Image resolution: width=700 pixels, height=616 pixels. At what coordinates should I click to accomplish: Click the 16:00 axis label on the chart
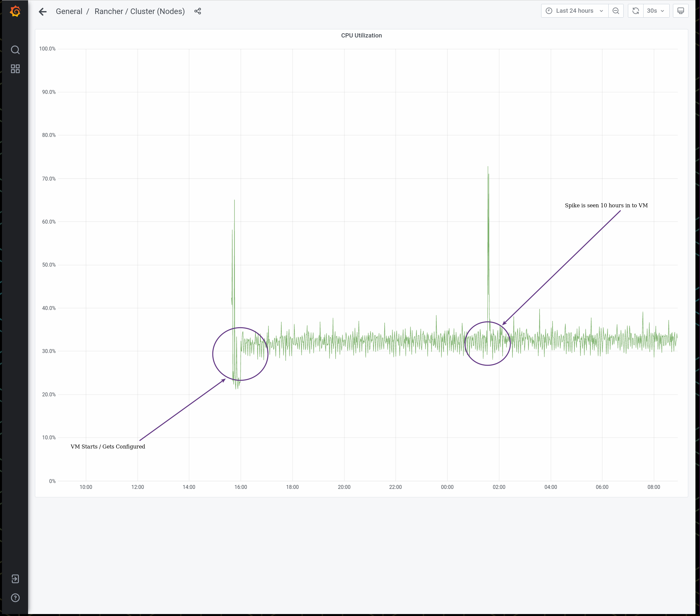[241, 487]
